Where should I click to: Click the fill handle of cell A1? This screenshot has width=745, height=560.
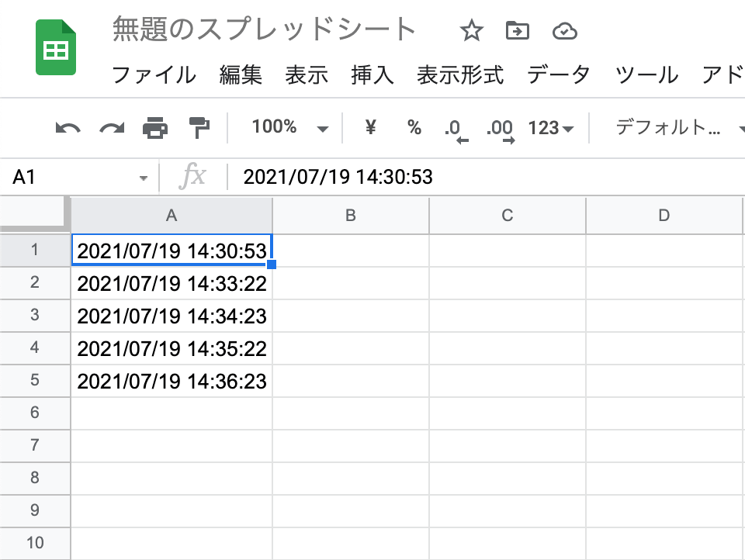(x=272, y=264)
